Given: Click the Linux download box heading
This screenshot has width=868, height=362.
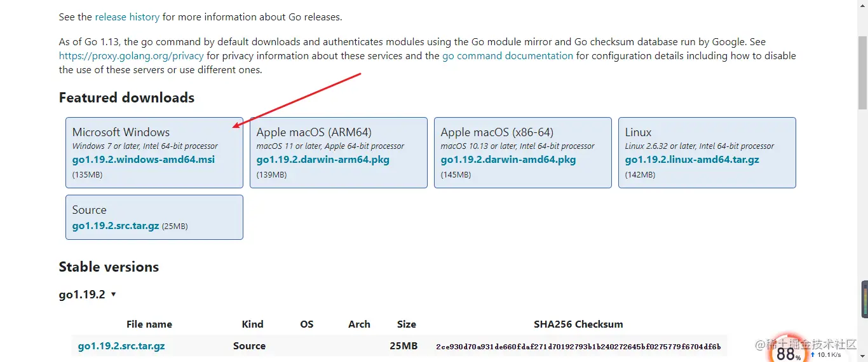Looking at the screenshot, I should pyautogui.click(x=638, y=132).
